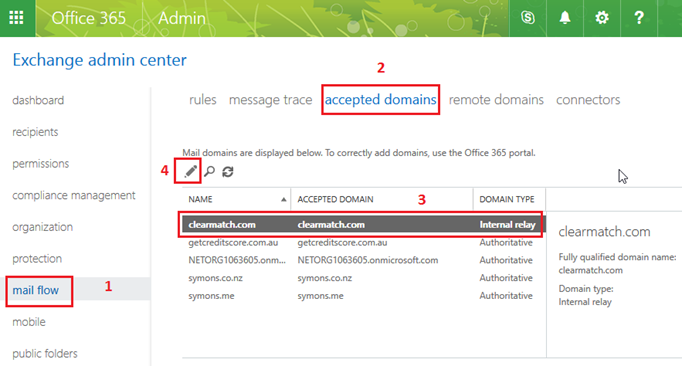Open the app launcher grid icon
Viewport: 682px width, 366px height.
click(17, 18)
